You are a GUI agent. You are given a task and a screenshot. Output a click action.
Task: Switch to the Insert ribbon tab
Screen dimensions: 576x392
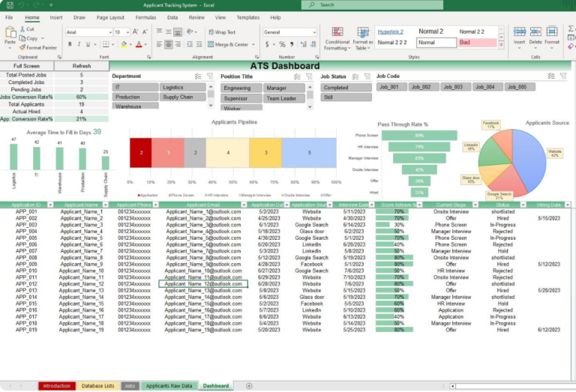point(56,17)
